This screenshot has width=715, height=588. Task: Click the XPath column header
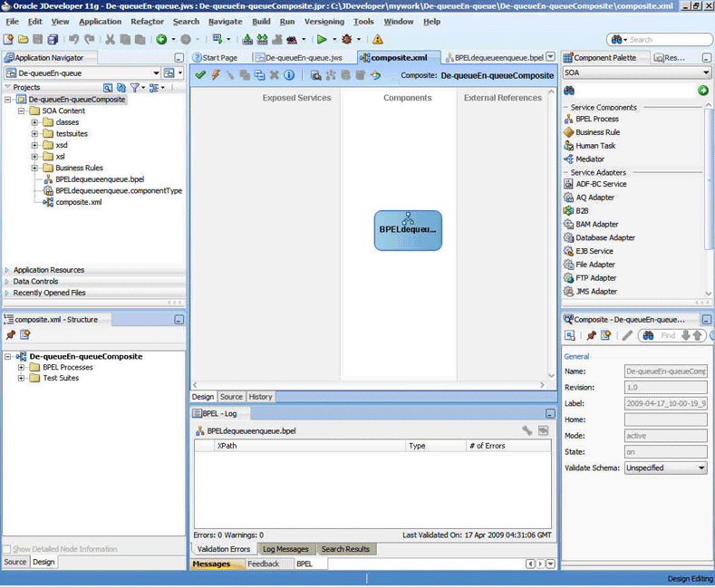pos(310,446)
